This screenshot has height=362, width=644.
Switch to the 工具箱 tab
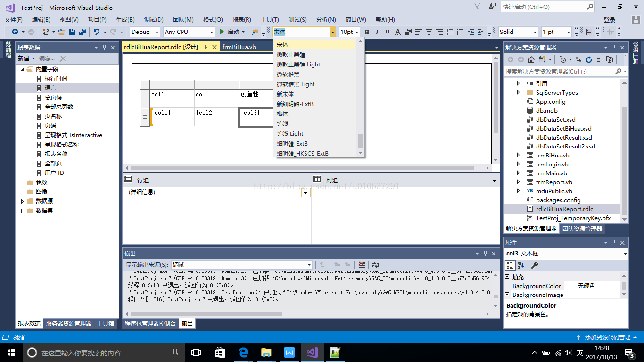(106, 324)
